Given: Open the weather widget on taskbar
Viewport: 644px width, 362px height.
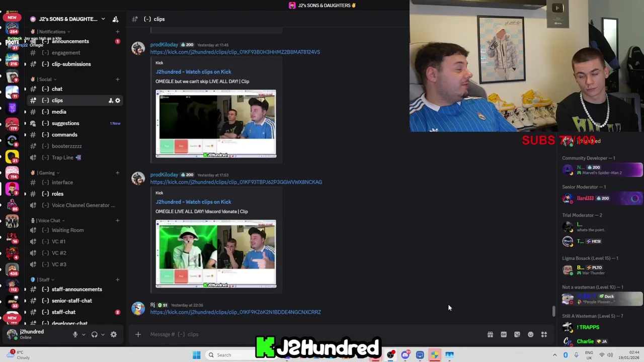Looking at the screenshot, I should (18, 355).
